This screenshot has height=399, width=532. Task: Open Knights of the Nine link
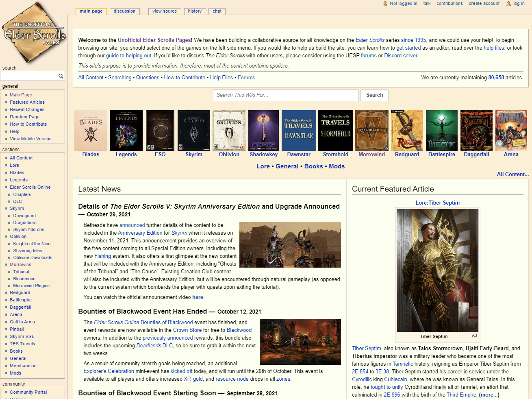point(32,244)
